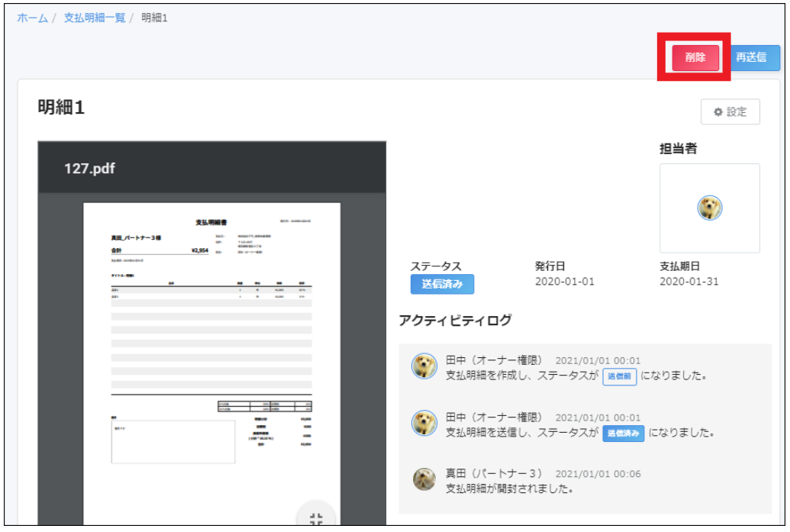The height and width of the screenshot is (532, 790).
Task: Click the collapse icon on PDF viewer
Action: [316, 518]
